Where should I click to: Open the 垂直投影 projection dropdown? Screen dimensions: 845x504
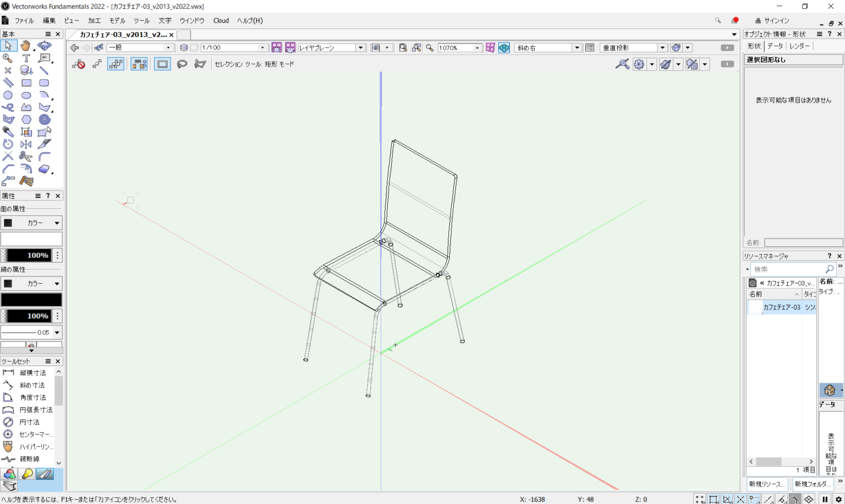[662, 48]
